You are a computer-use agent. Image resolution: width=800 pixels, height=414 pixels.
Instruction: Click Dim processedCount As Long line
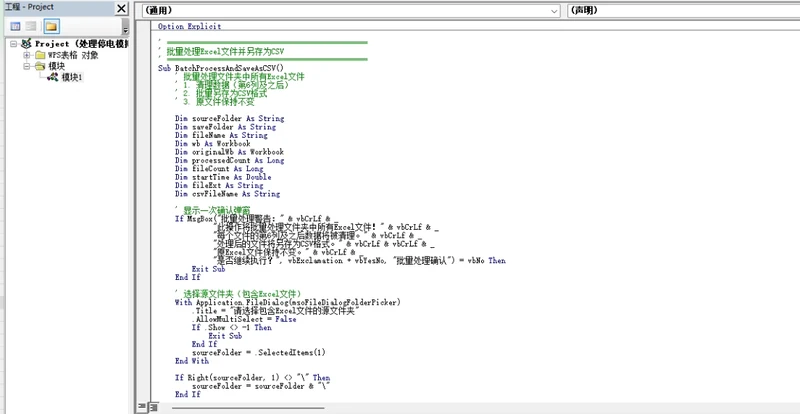(x=230, y=160)
